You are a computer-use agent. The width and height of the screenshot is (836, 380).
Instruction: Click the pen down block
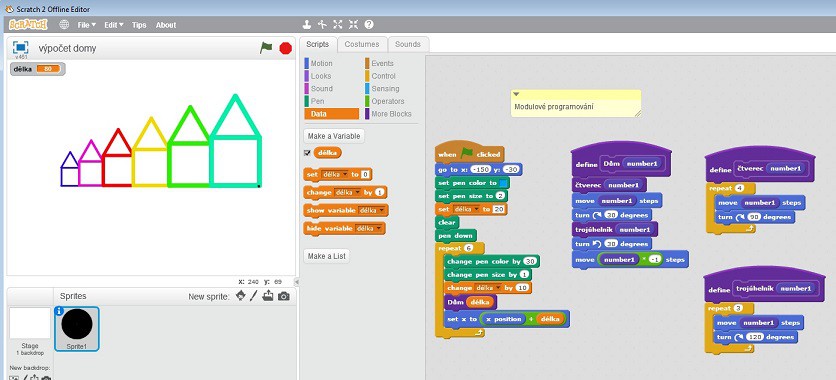(x=456, y=236)
